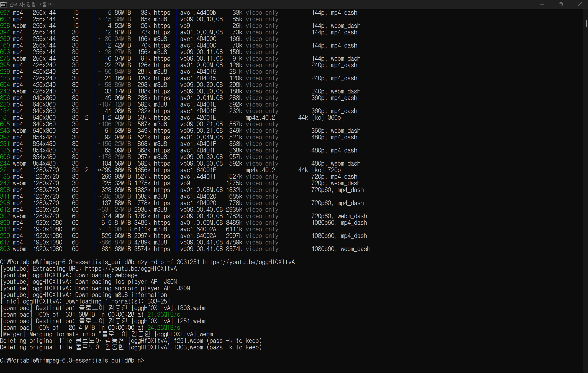Click the URL in the Extracting URL line
Image resolution: width=588 pixels, height=373 pixels.
click(131, 269)
